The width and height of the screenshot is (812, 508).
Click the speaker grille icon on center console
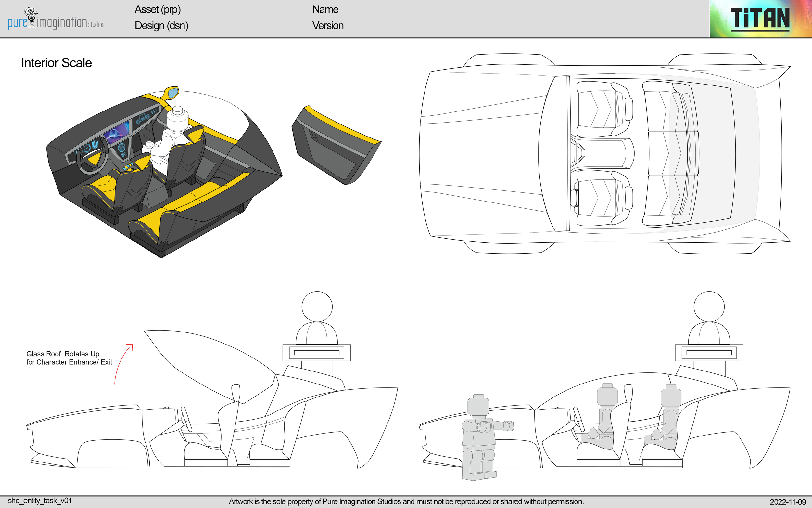tap(122, 148)
